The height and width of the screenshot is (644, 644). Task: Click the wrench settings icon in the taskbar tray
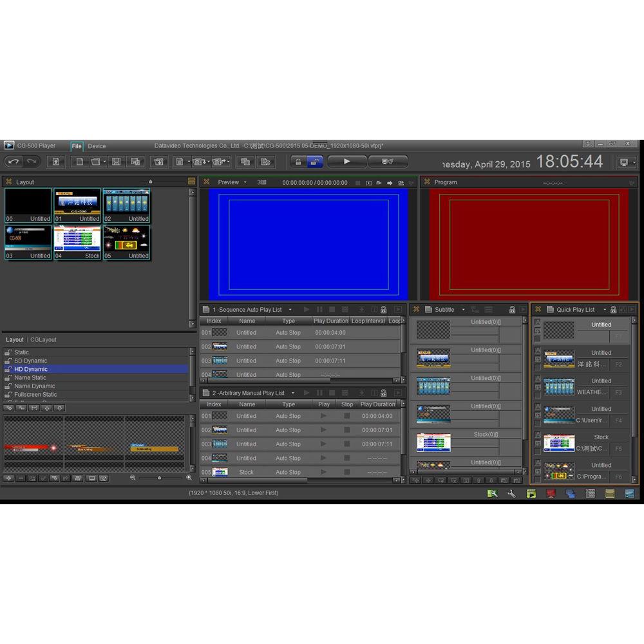(512, 493)
